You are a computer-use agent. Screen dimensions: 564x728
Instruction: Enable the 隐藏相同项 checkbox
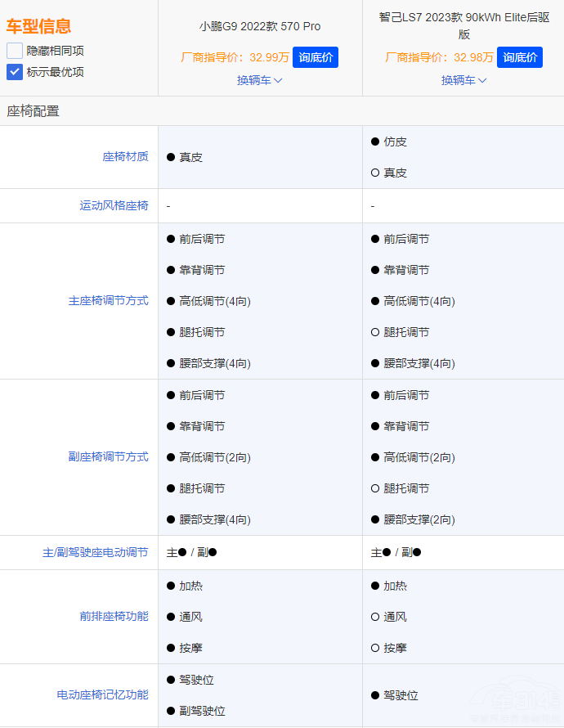pyautogui.click(x=15, y=51)
